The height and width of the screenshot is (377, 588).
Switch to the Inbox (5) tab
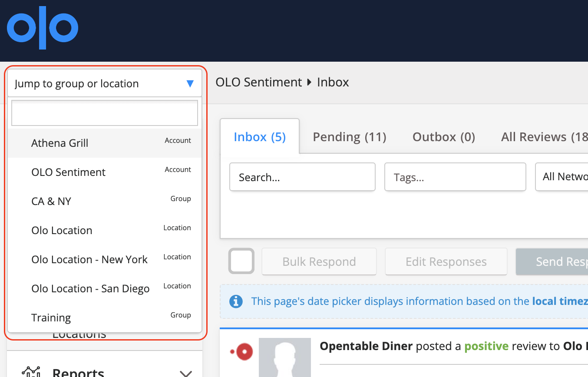[x=260, y=137]
